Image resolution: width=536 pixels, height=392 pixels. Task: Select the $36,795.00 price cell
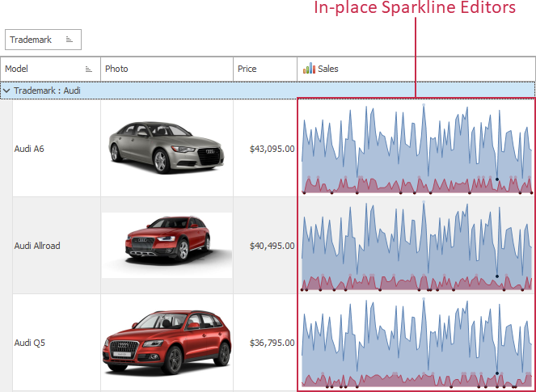click(x=265, y=343)
